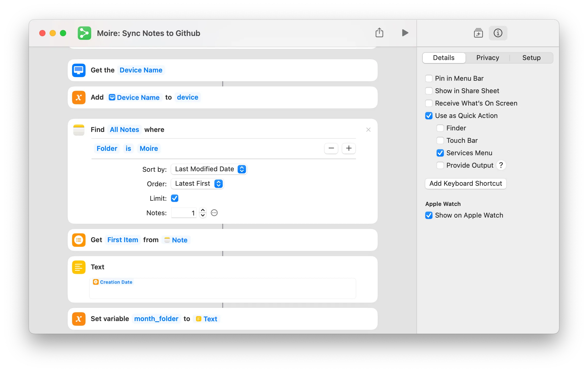Click Add Keyboard Shortcut button

(466, 183)
